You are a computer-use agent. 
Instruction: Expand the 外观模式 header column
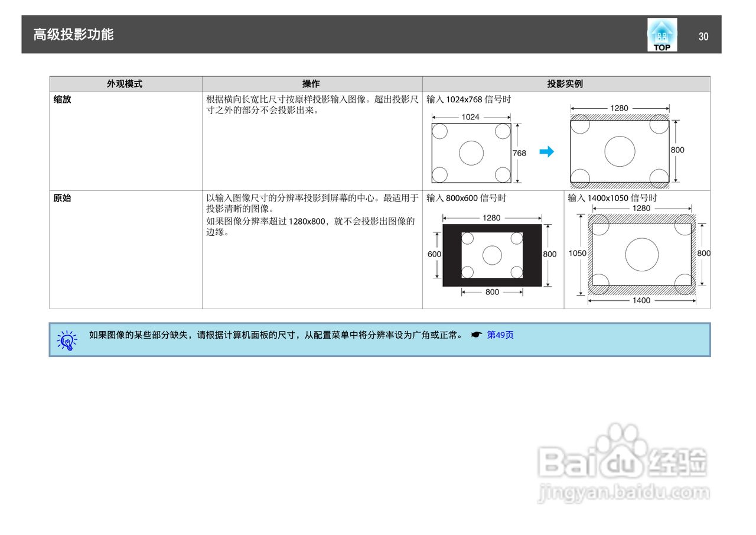125,84
